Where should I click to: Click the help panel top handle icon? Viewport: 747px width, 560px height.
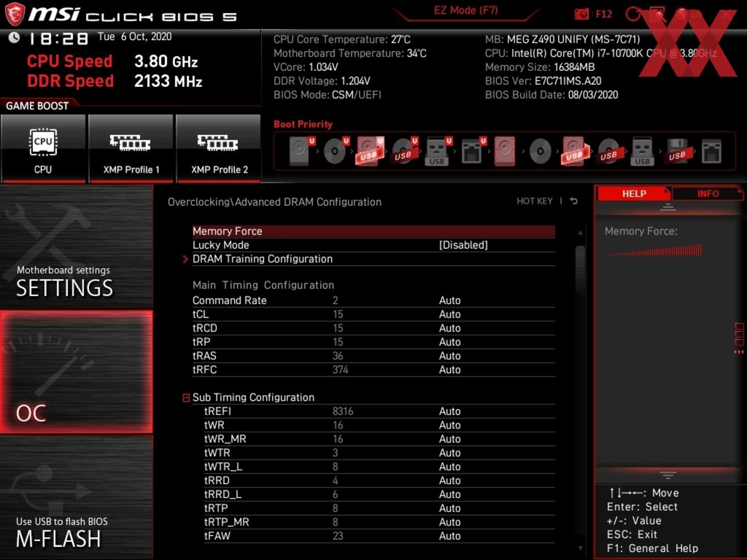point(668,207)
